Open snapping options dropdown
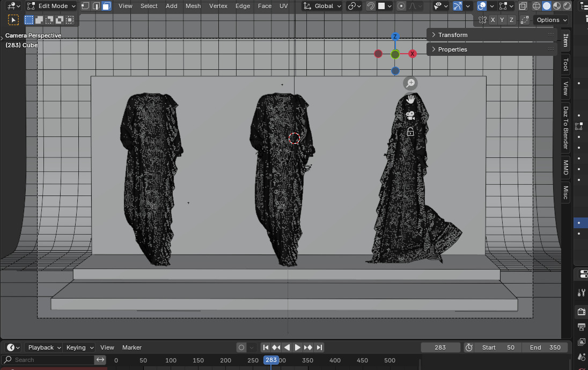The height and width of the screenshot is (370, 588). click(x=385, y=6)
